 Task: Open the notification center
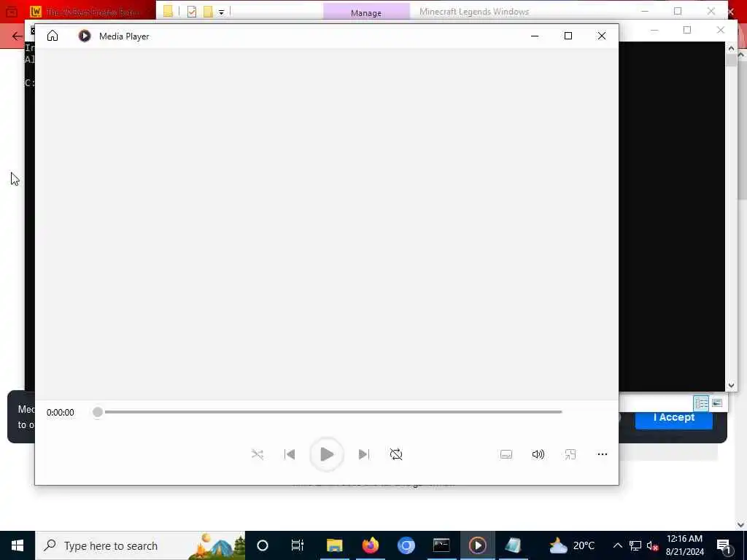click(x=723, y=545)
